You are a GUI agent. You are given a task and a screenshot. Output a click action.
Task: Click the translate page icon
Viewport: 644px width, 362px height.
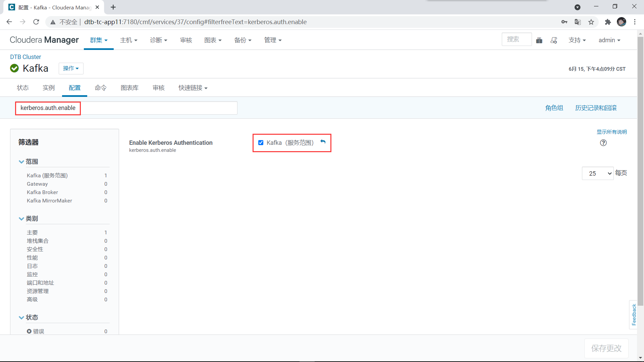point(578,22)
